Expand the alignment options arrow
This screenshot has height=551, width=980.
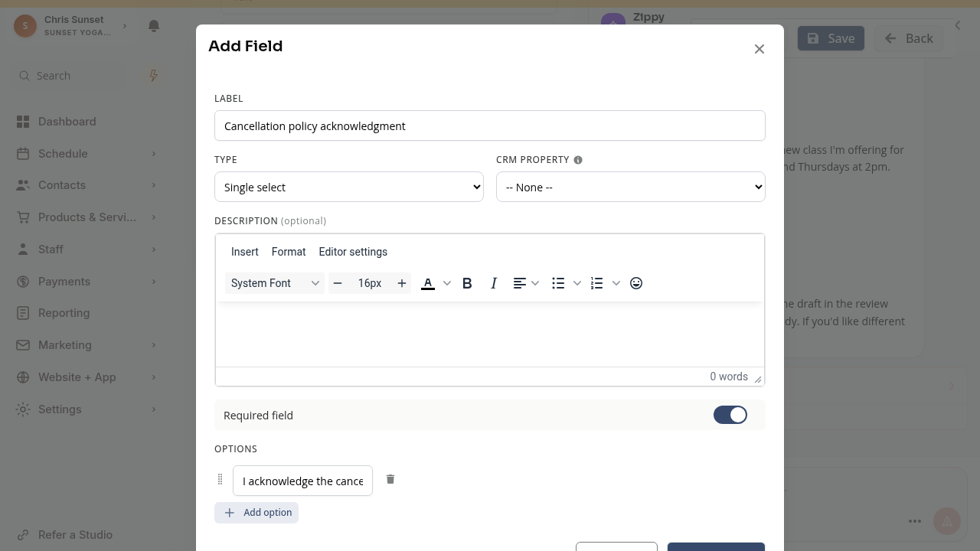535,283
